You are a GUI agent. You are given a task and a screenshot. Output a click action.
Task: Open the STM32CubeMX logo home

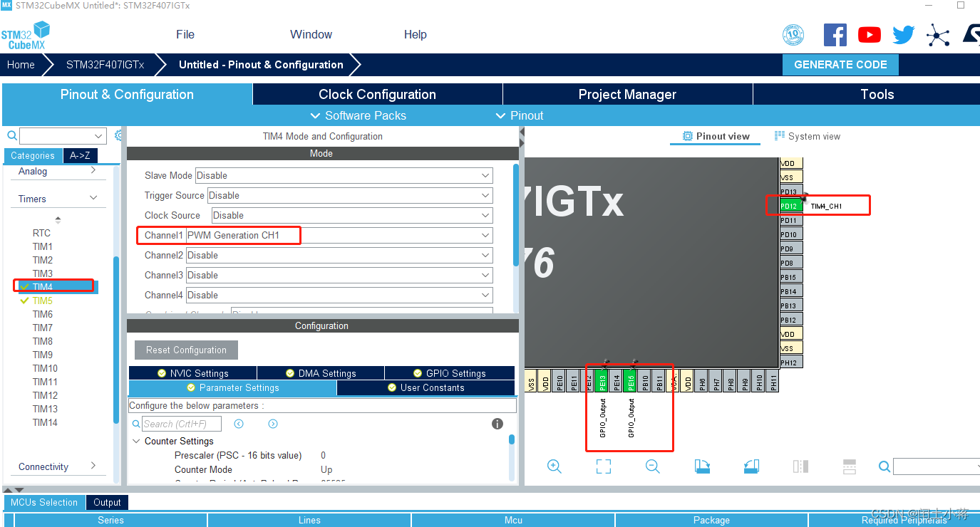coord(26,34)
